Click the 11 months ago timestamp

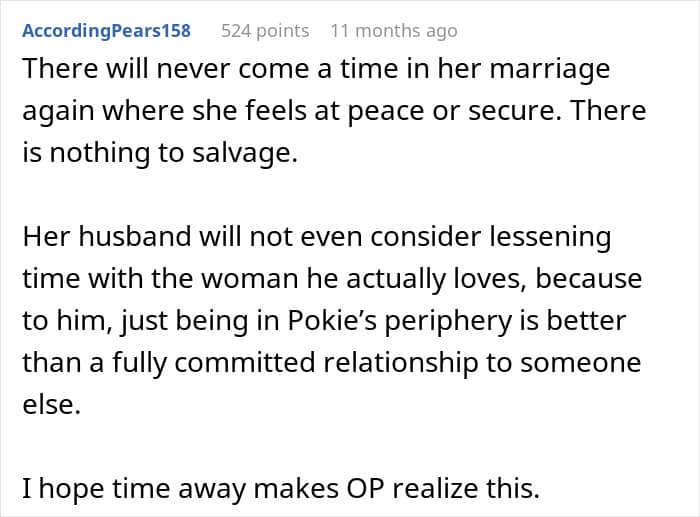click(x=393, y=30)
